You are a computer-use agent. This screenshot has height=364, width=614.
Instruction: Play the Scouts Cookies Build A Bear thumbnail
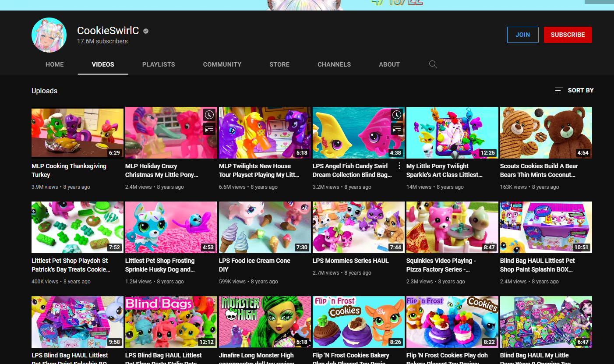[546, 132]
